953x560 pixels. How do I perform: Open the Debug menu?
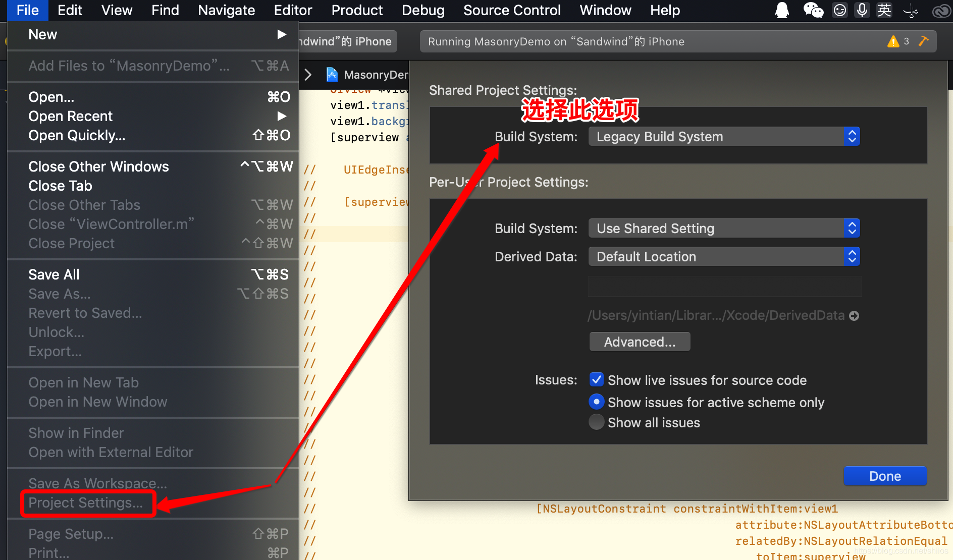click(423, 10)
